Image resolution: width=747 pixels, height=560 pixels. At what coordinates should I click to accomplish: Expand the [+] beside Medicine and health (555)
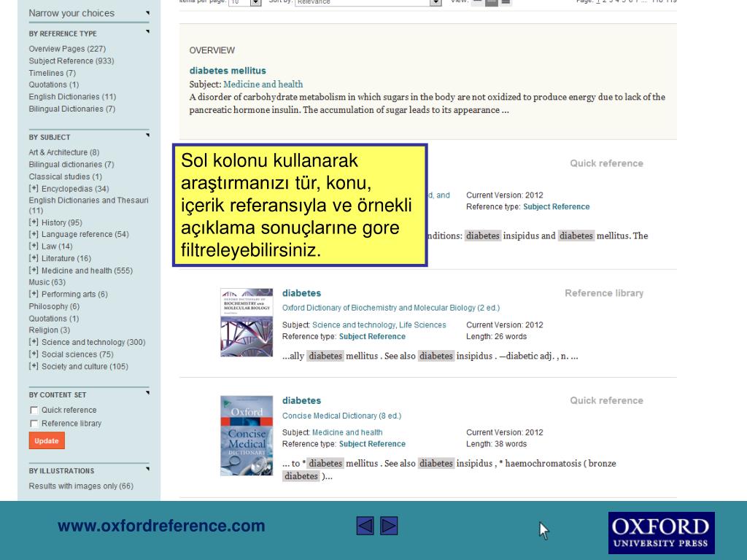34,271
